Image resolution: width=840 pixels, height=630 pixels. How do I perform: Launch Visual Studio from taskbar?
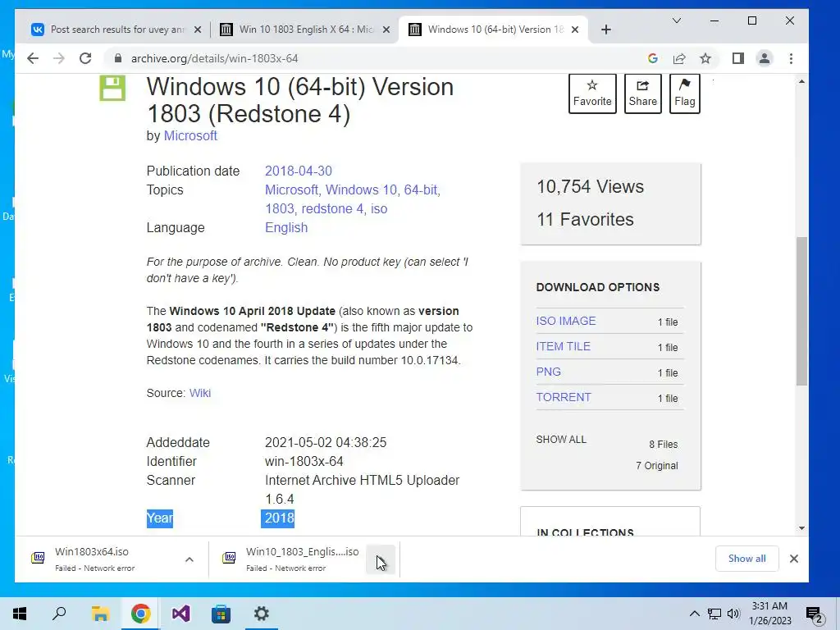pyautogui.click(x=180, y=614)
